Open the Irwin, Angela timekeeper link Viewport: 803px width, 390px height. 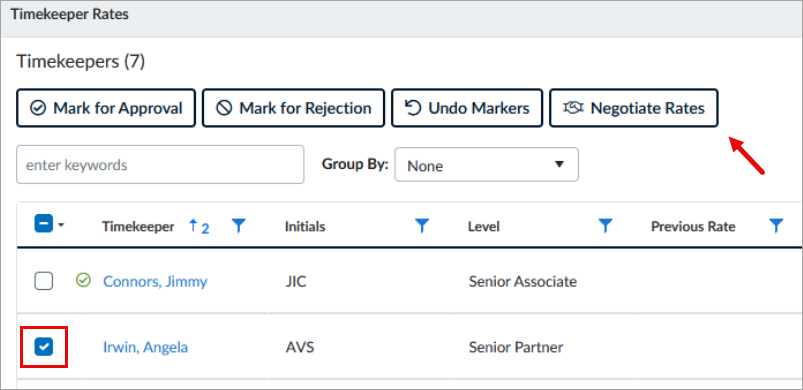[145, 348]
